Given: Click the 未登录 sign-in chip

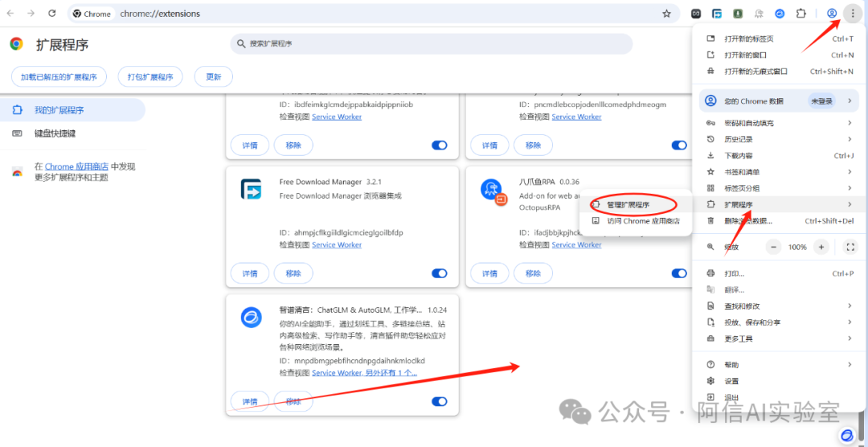Looking at the screenshot, I should [822, 100].
